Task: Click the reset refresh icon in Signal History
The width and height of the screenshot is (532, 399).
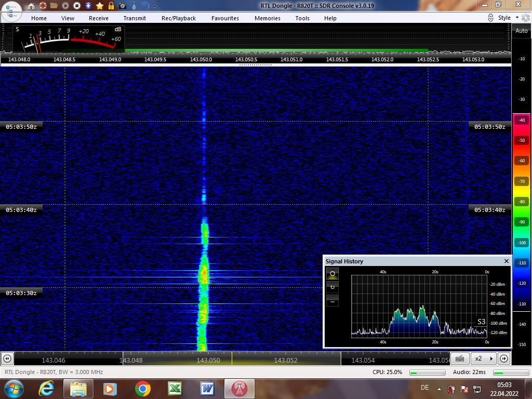Action: point(332,287)
